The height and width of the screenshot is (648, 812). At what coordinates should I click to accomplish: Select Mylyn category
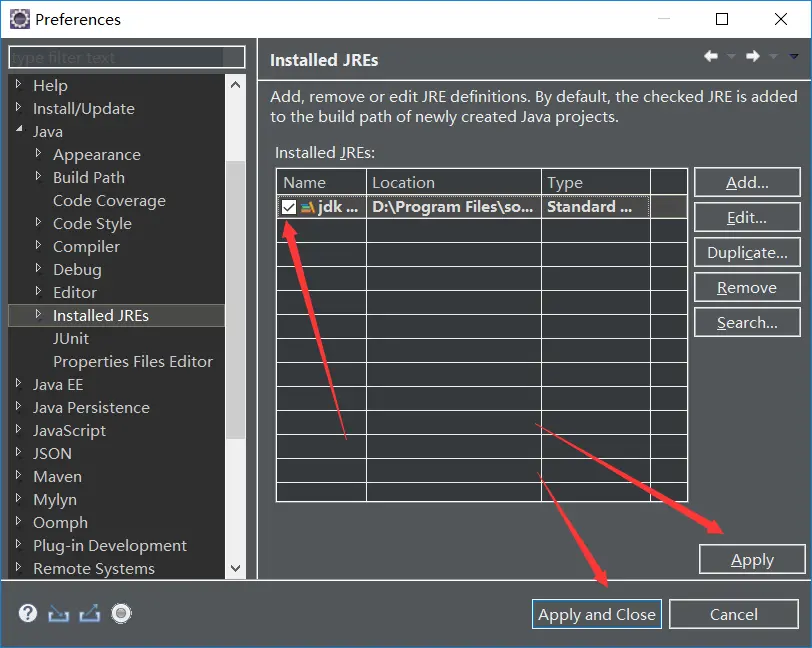tap(55, 499)
